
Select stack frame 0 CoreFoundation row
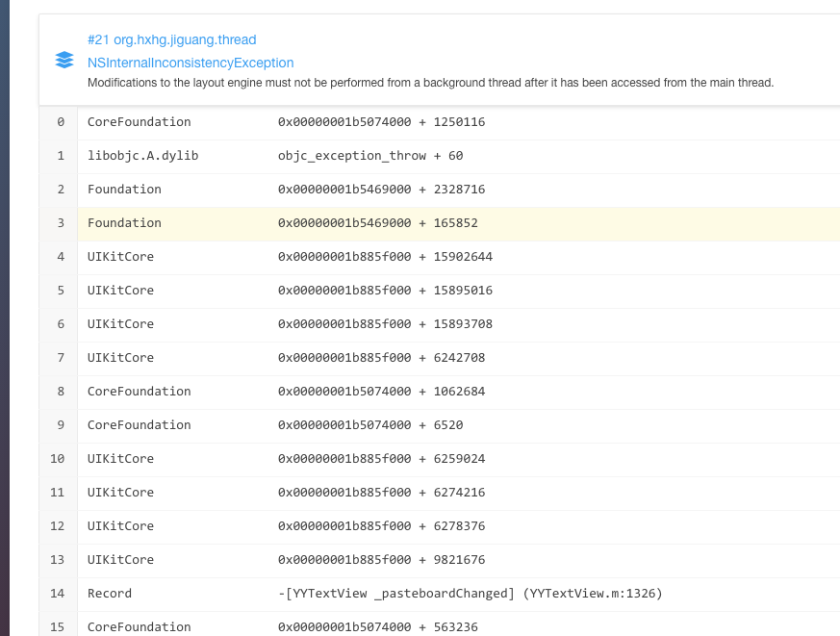[x=139, y=122]
